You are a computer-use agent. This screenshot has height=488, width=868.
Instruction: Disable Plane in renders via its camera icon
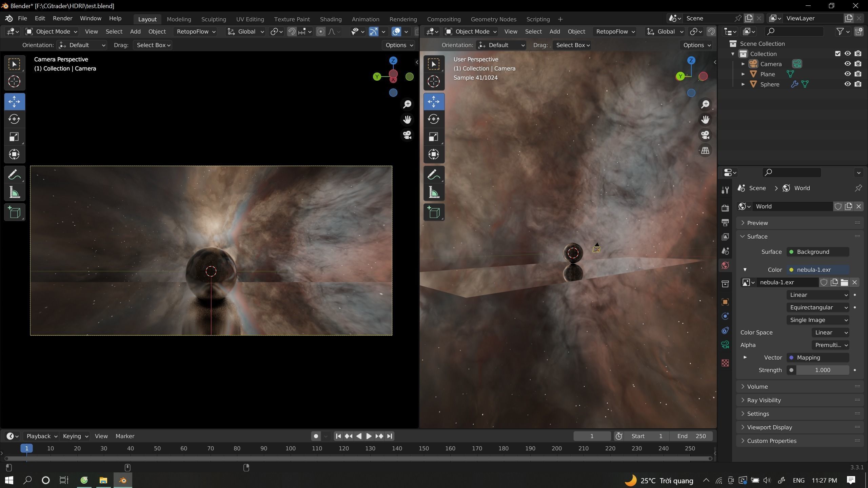click(858, 74)
